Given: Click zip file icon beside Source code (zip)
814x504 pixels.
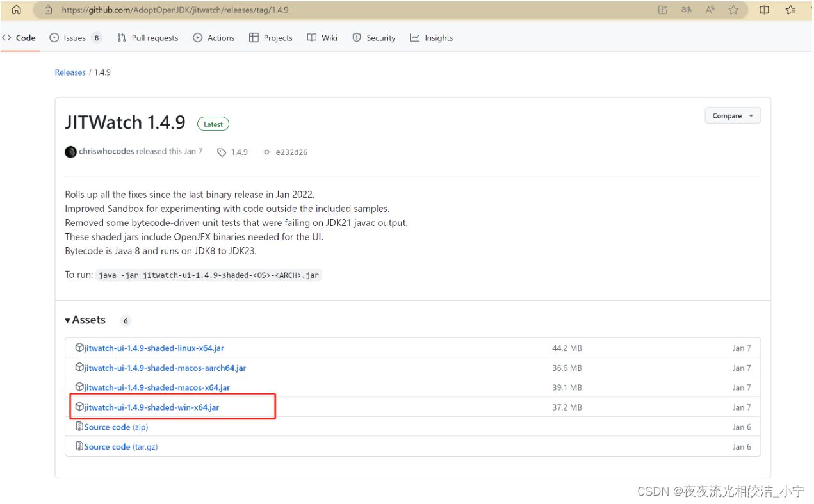Looking at the screenshot, I should tap(79, 427).
